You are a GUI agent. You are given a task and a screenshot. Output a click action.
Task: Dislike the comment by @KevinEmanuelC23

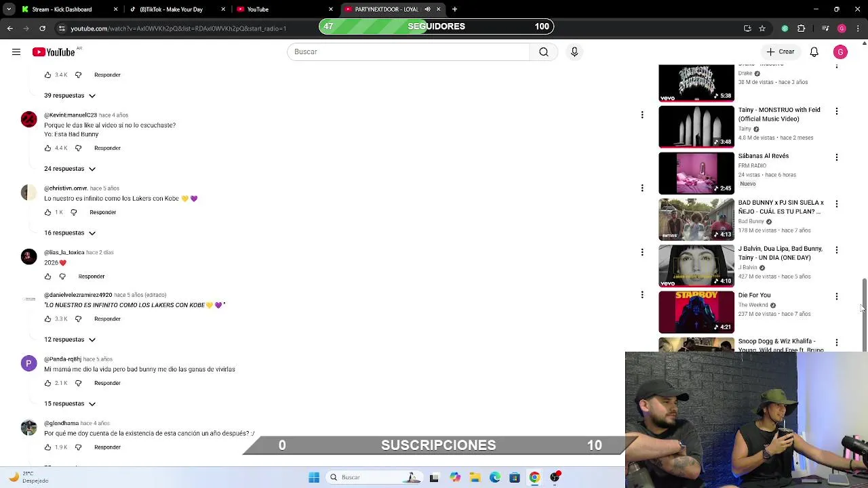point(78,148)
